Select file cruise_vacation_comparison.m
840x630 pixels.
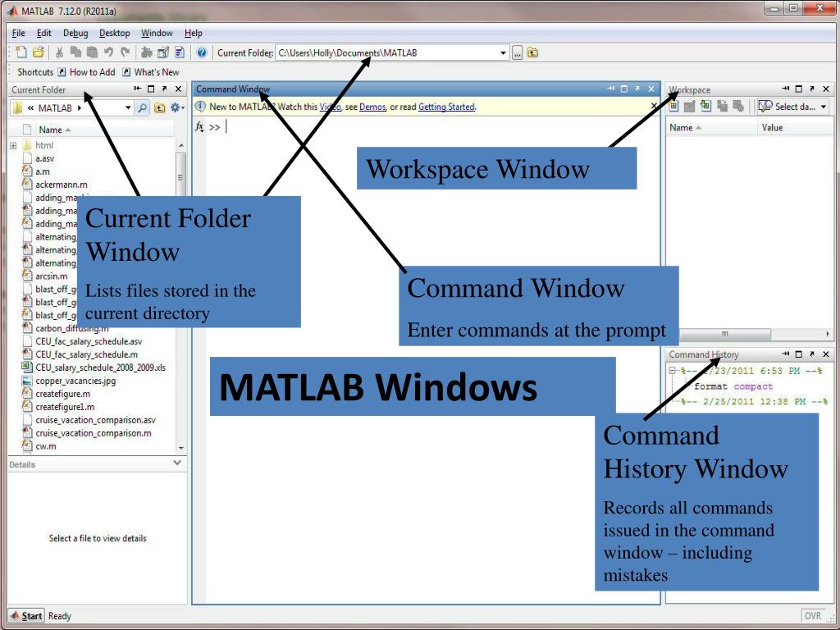(94, 433)
